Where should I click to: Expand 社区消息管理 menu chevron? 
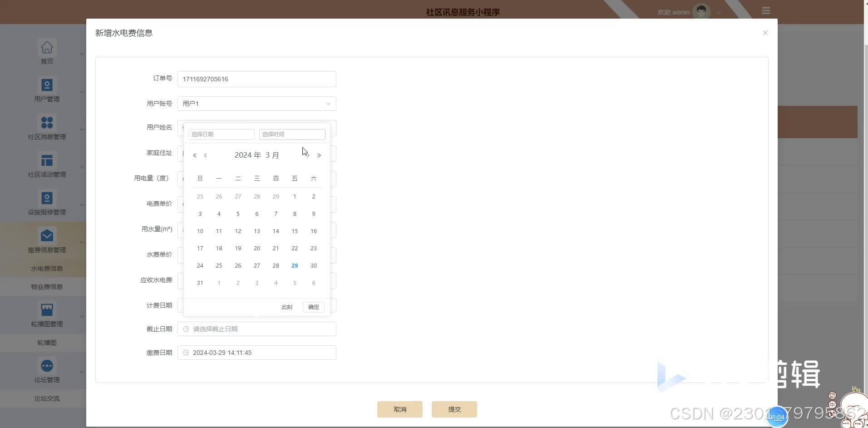tap(82, 129)
